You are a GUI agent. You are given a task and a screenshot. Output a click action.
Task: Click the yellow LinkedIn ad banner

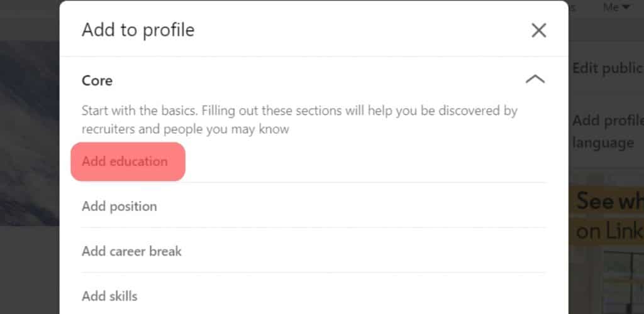pyautogui.click(x=606, y=217)
